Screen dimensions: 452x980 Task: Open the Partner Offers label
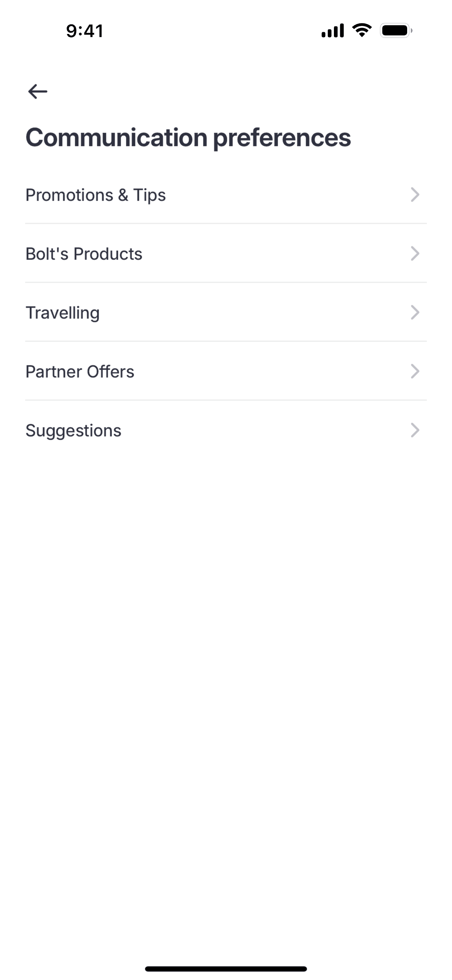point(80,372)
